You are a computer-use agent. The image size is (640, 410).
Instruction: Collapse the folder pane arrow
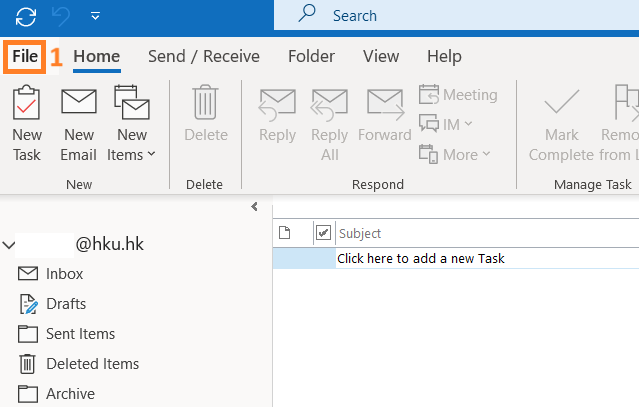click(x=255, y=207)
